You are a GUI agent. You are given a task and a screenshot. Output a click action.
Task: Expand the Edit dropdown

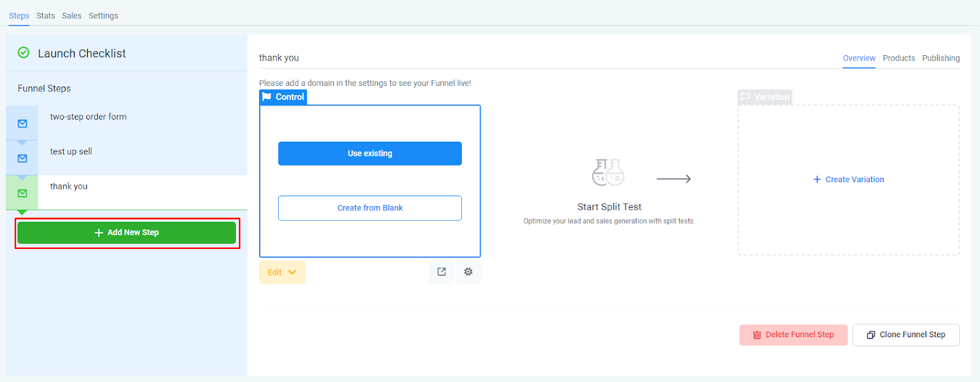[282, 272]
